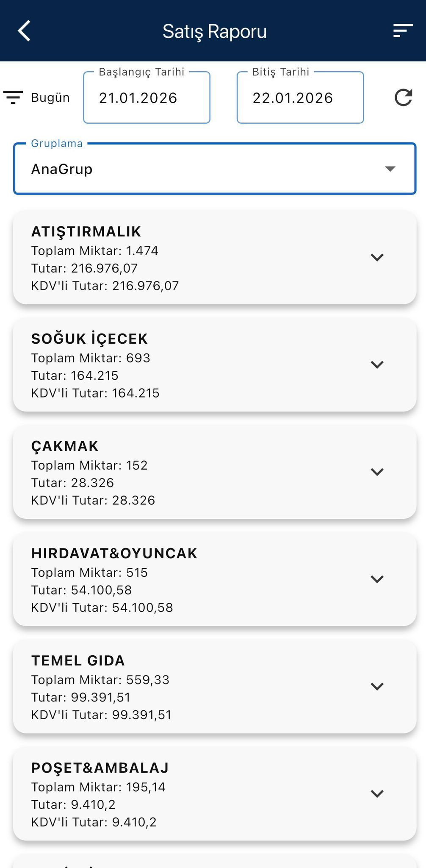Expand the TEMEL GIDA group chevron
426x868 pixels.
pyautogui.click(x=377, y=686)
